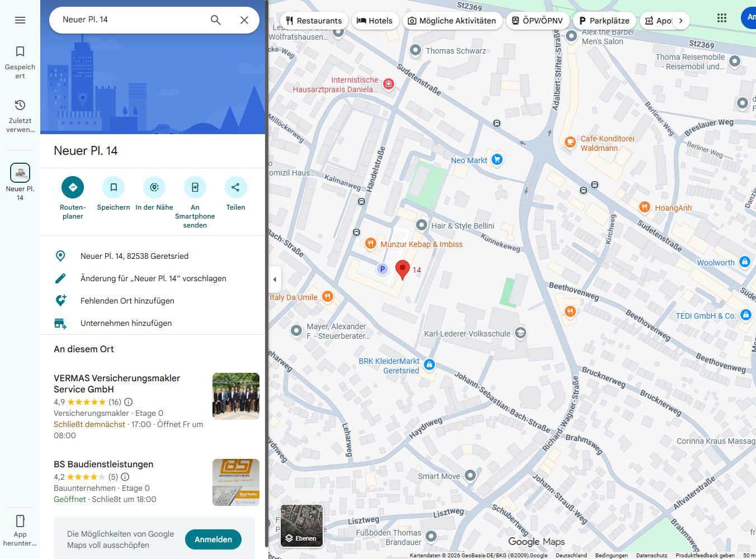Click Bedingungen footer link
The width and height of the screenshot is (756, 559).
tap(611, 555)
